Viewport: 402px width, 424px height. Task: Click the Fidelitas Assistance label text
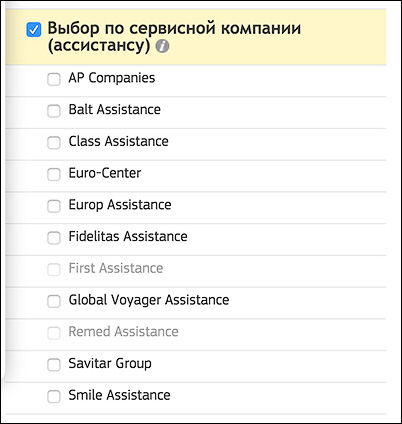(x=128, y=236)
